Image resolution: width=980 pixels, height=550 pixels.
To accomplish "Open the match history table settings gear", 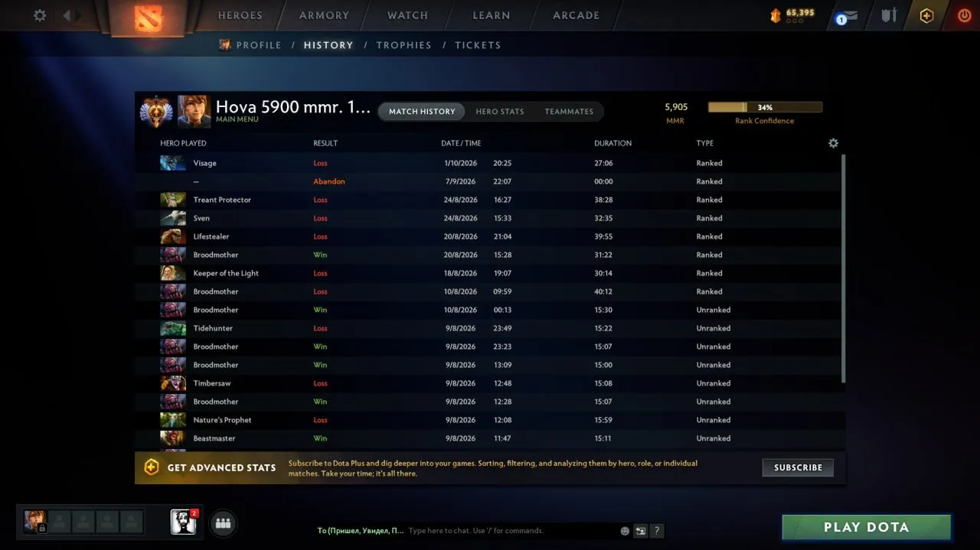I will pos(833,143).
